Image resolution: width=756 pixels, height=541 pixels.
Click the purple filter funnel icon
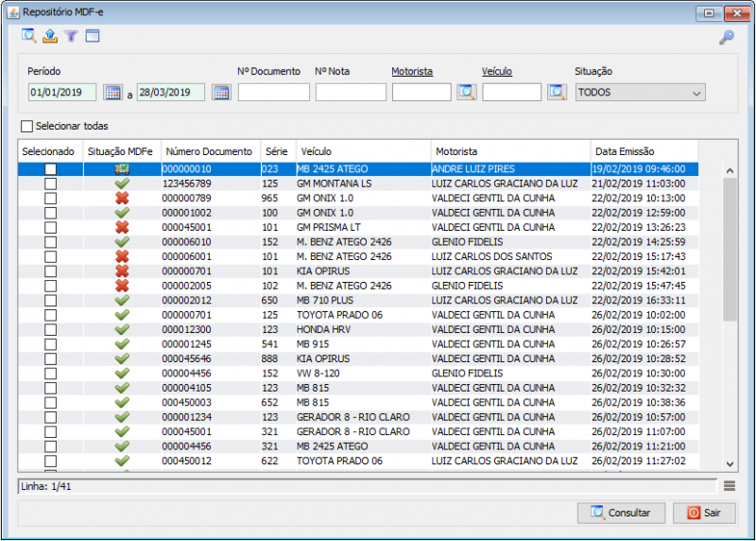tap(71, 36)
